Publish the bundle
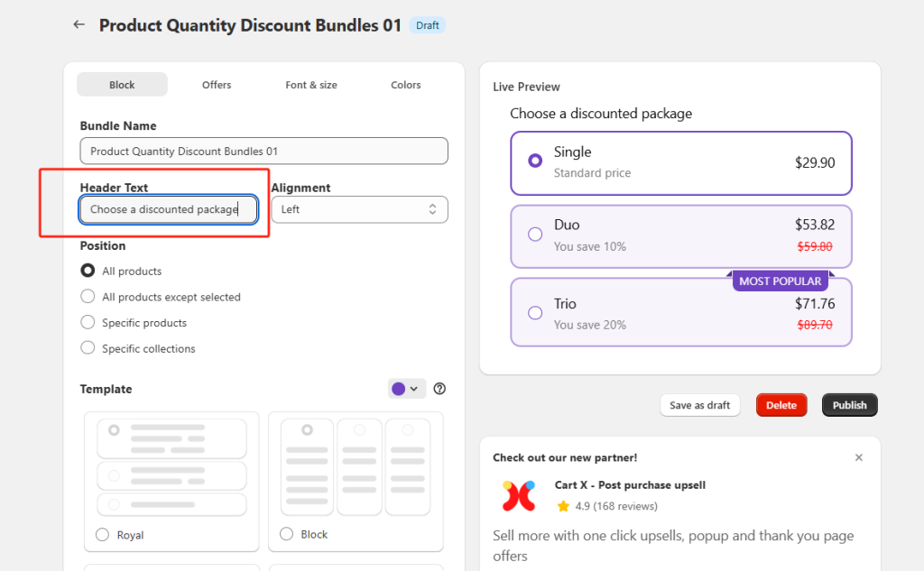The height and width of the screenshot is (571, 924). [x=849, y=404]
